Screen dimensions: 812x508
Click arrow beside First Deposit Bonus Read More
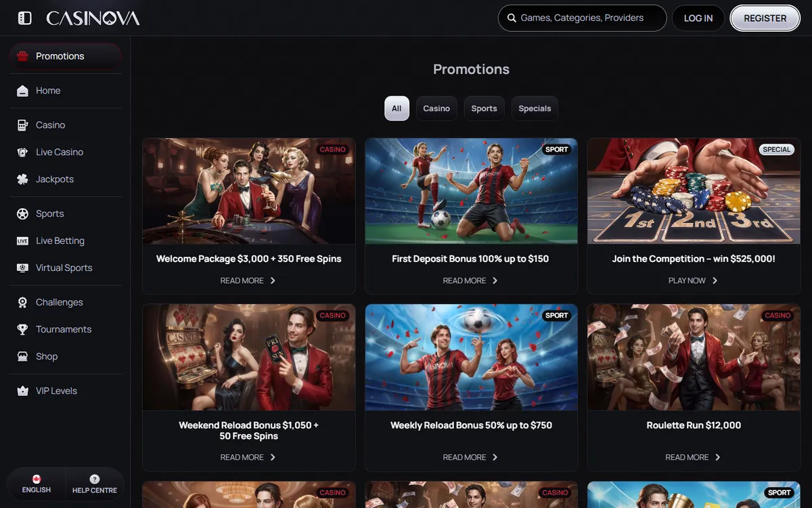coord(495,280)
